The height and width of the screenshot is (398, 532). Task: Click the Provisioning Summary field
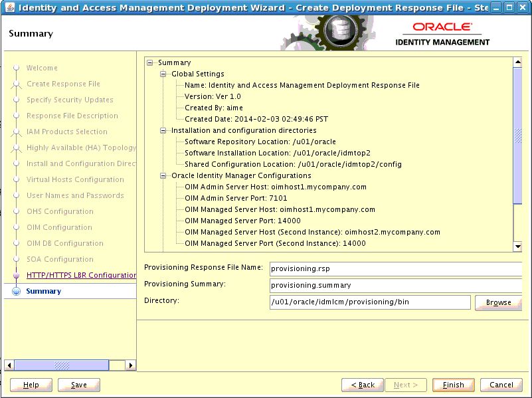[396, 285]
